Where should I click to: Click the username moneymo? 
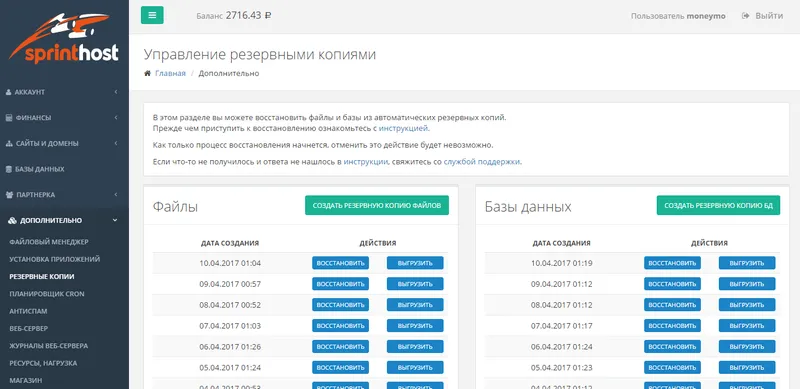(x=706, y=16)
